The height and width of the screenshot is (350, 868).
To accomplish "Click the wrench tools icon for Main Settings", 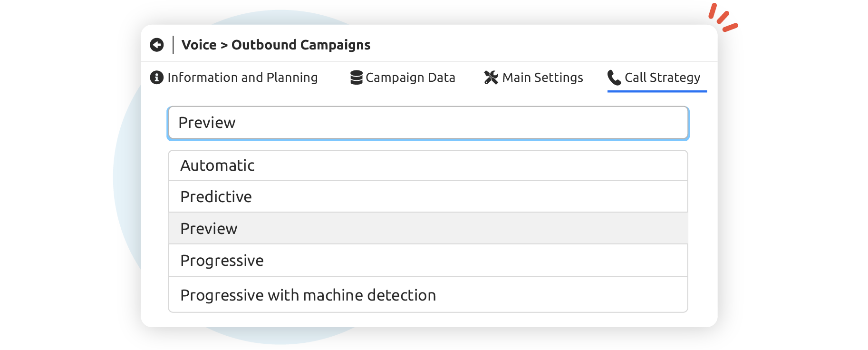I will point(491,78).
